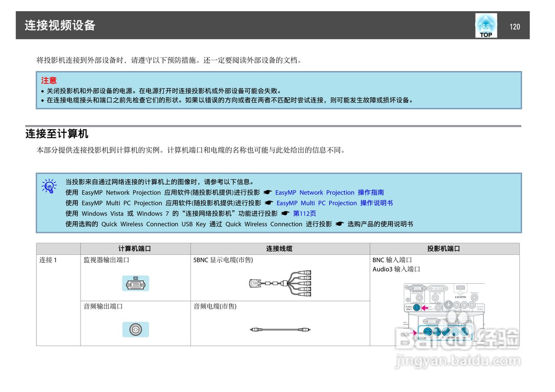
Task: Click the pointing hand icon before 选购产品的使用说明书
Action: click(340, 224)
